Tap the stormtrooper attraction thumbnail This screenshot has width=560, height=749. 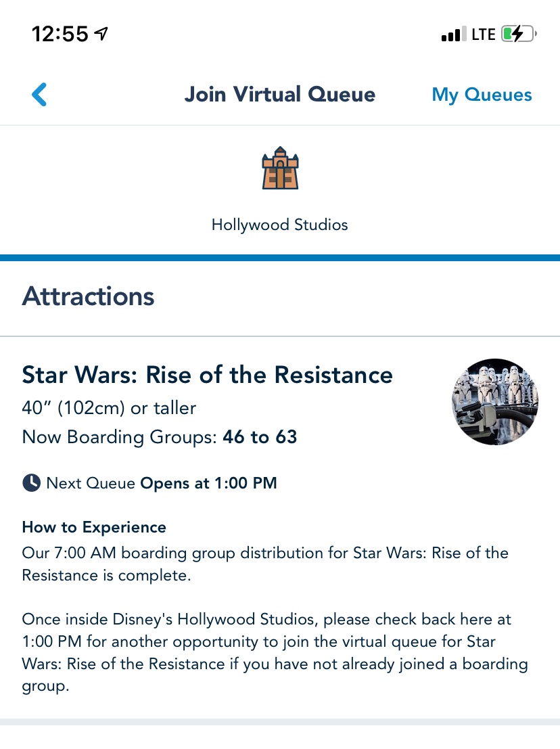click(x=494, y=402)
